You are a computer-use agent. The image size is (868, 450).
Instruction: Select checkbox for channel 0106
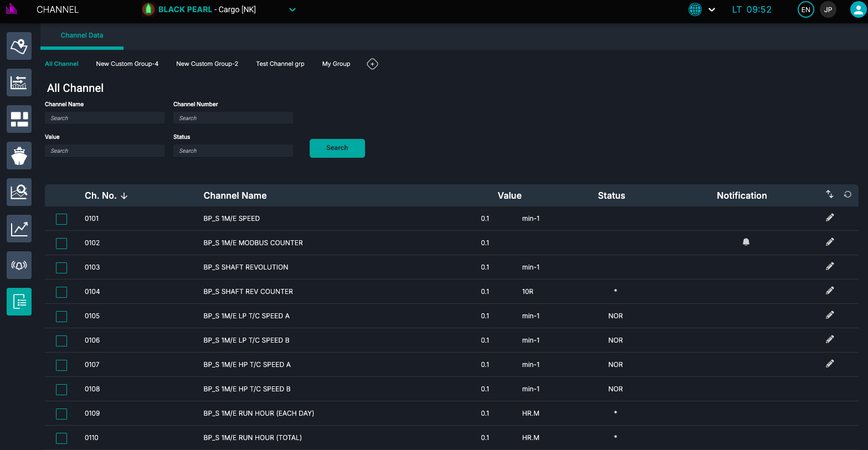coord(61,341)
